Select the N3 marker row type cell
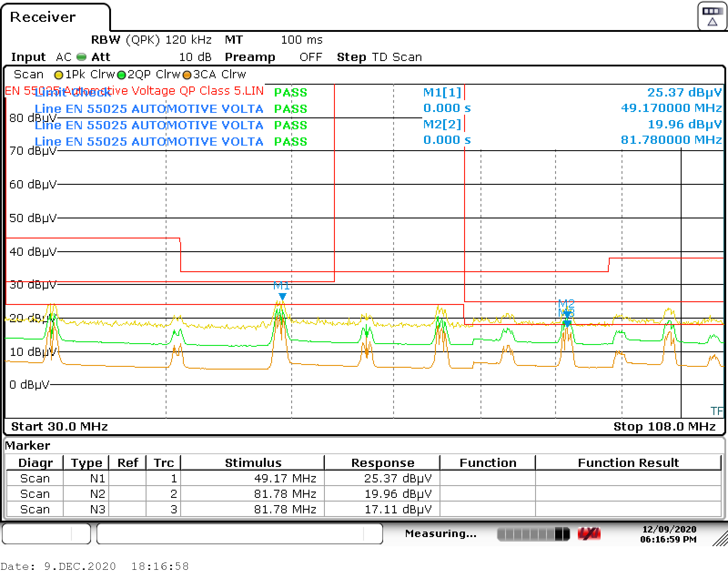This screenshot has width=728, height=588. point(86,509)
